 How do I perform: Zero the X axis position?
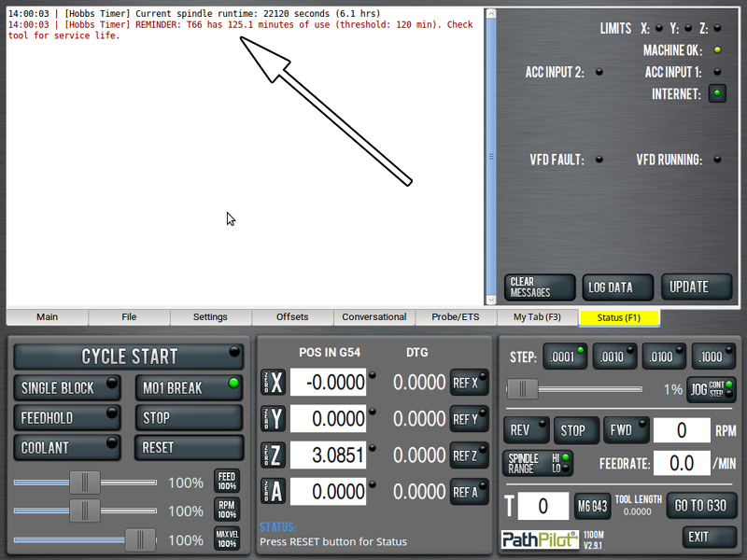(x=273, y=383)
